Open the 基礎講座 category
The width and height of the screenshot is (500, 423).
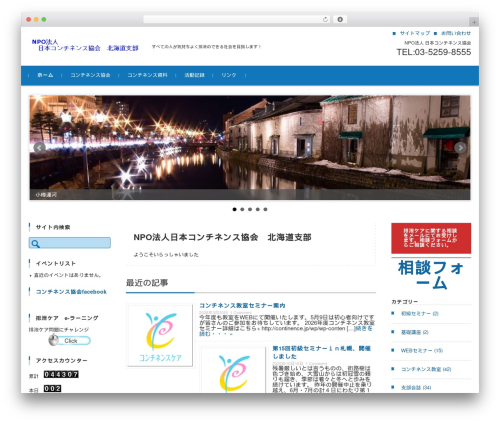click(x=414, y=332)
